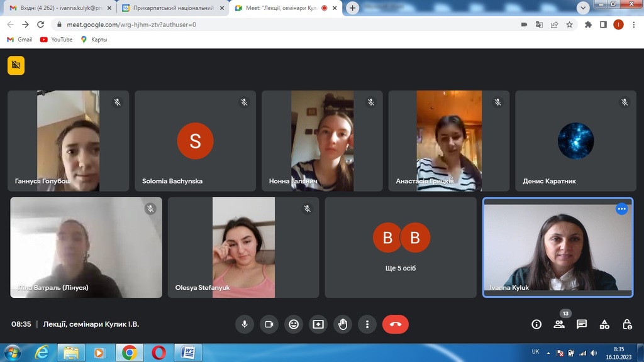This screenshot has height=362, width=644.
Task: Open more options three-dot menu in call bar
Action: pos(367,324)
